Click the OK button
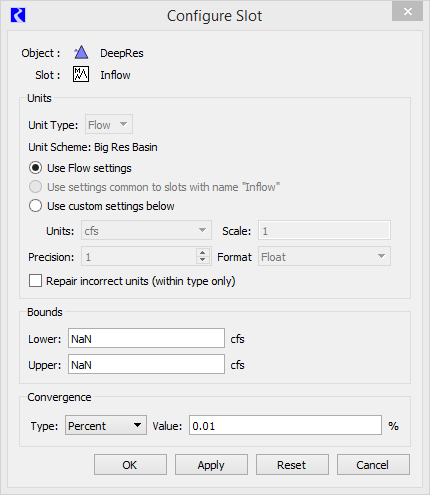Screen dimensions: 430x495 130,465
